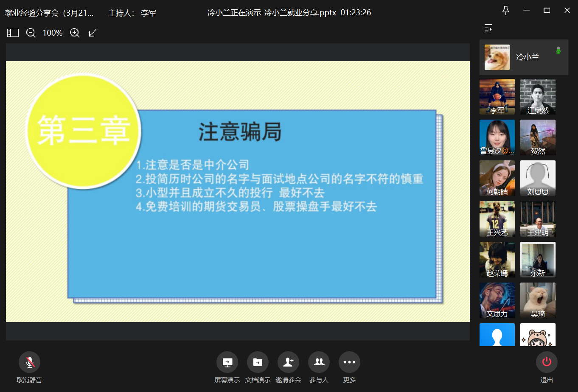Toggle 冷小兰's green microphone indicator
This screenshot has height=392, width=578.
pos(558,51)
